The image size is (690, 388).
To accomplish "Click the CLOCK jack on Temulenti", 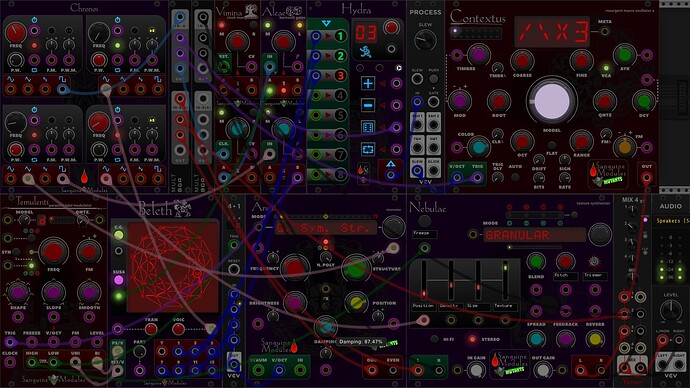I will 10,362.
